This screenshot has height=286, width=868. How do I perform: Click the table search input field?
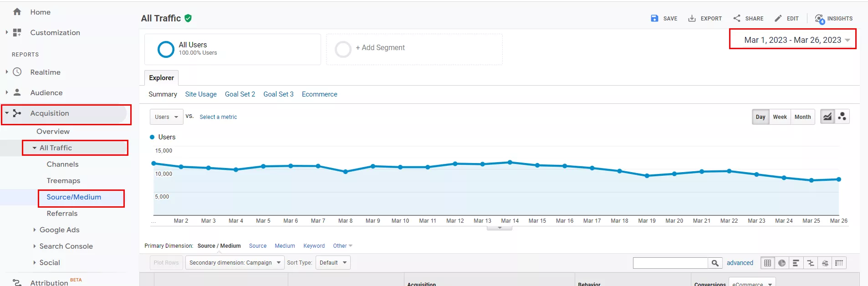click(670, 263)
